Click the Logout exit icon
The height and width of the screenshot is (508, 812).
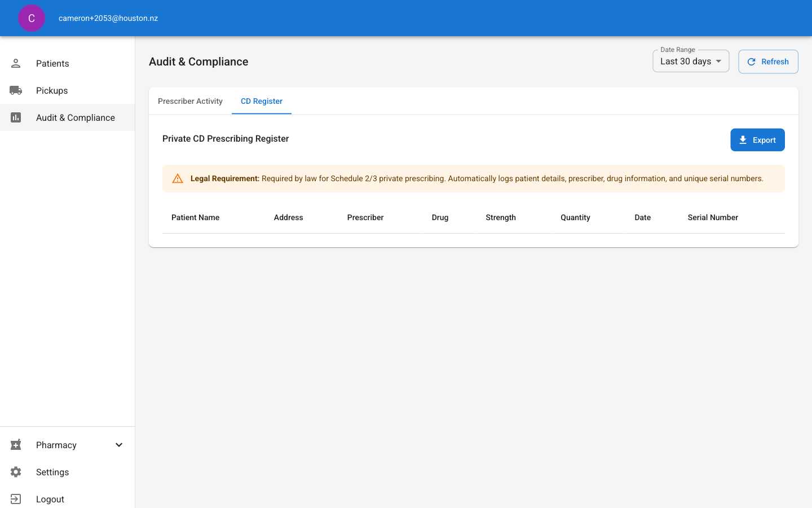[16, 499]
